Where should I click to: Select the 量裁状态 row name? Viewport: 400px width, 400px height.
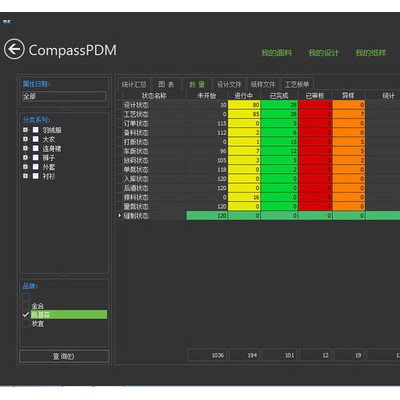[x=136, y=207]
